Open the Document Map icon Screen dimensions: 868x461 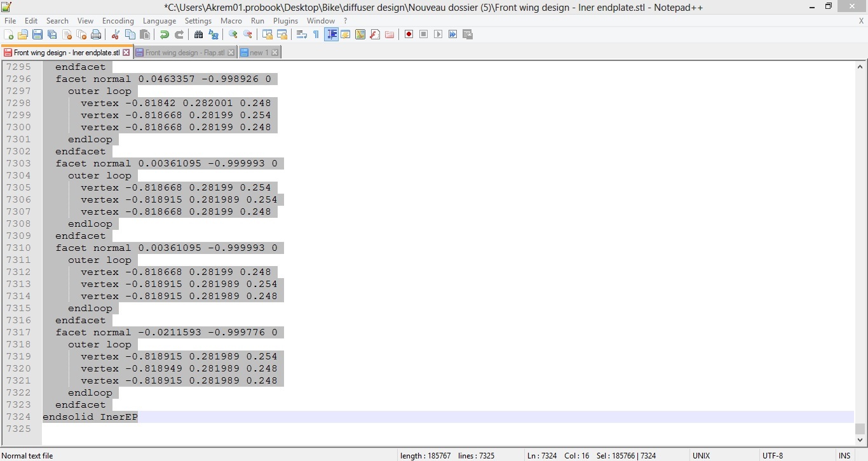coord(360,34)
